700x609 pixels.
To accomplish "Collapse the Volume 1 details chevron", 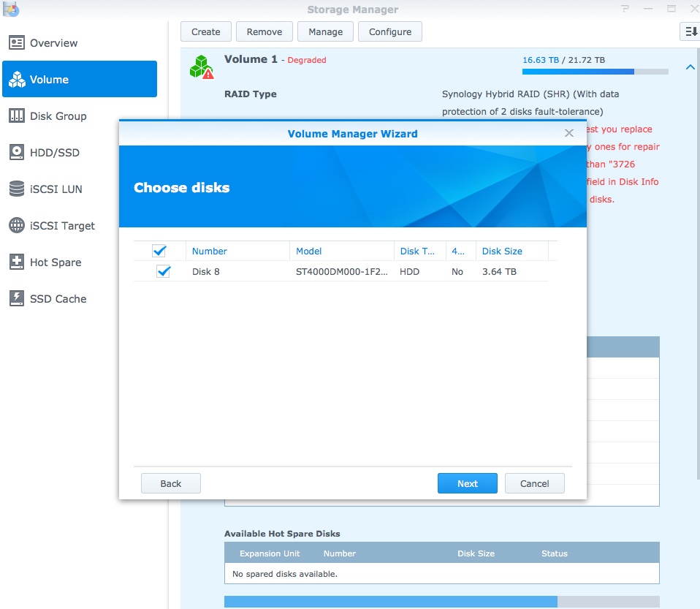I will coord(690,67).
